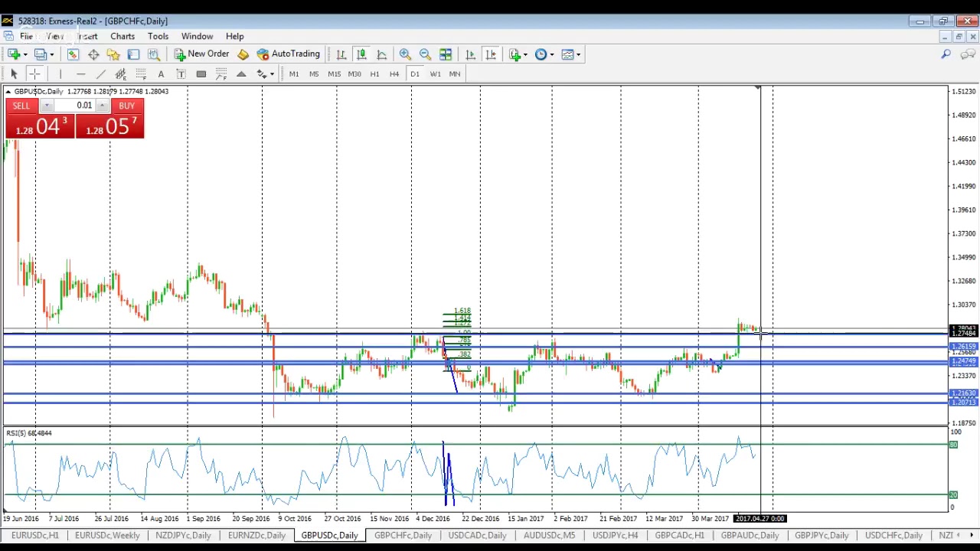Tile chart windows icon

pyautogui.click(x=446, y=54)
